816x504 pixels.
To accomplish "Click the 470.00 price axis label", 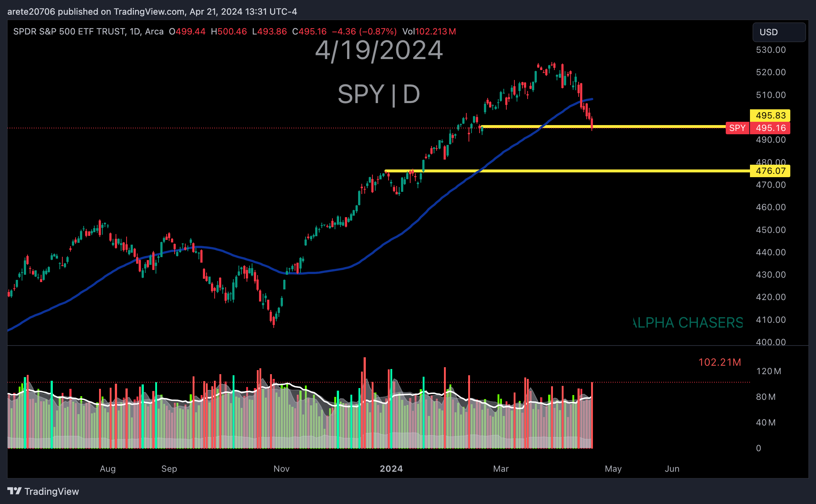I will point(771,185).
